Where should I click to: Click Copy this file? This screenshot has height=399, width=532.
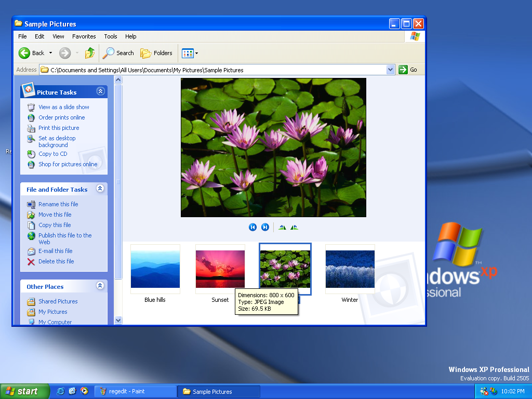pos(55,225)
